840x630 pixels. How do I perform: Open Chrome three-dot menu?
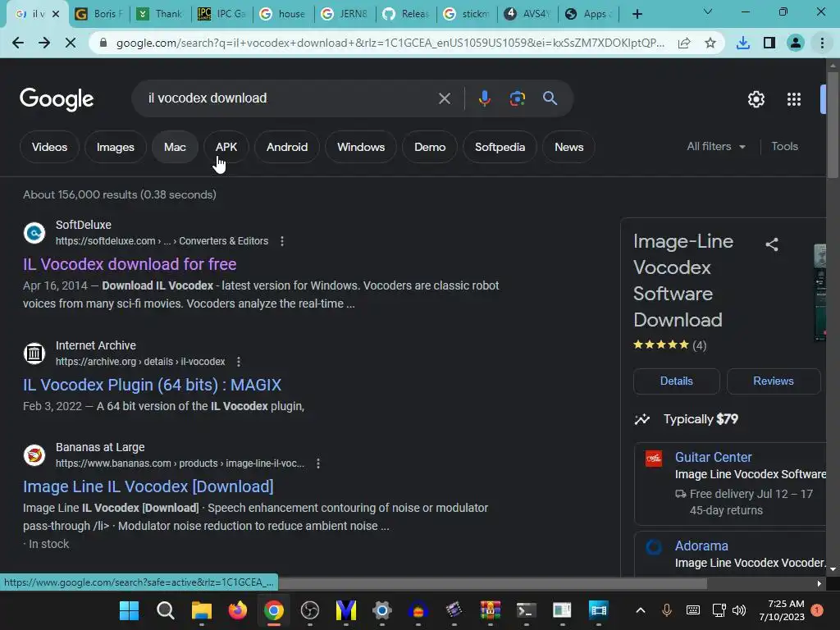822,43
